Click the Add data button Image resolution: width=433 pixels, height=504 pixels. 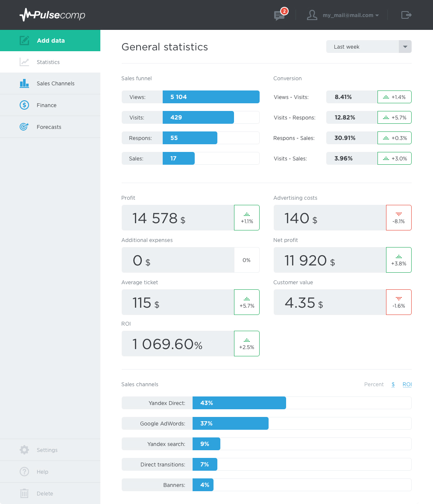point(50,41)
